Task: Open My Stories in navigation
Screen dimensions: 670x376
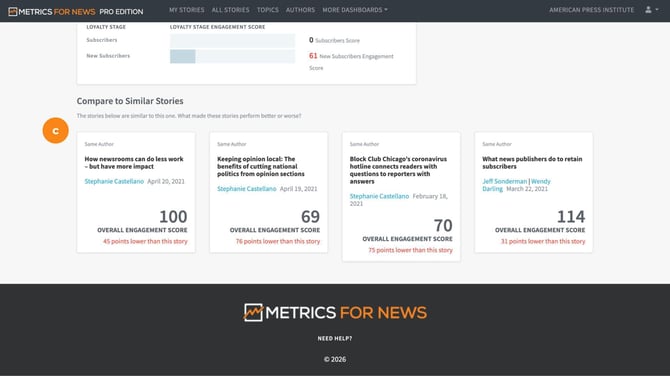Action: click(x=186, y=10)
